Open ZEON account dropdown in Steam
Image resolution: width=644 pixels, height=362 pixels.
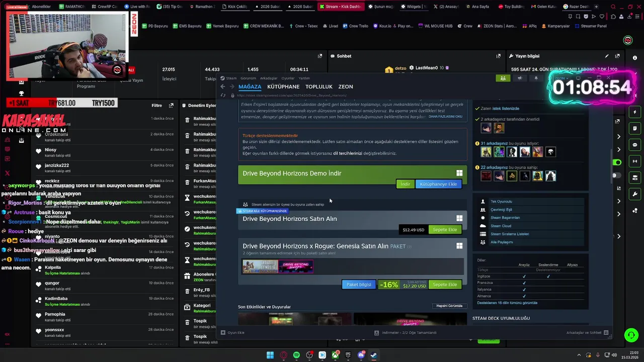pyautogui.click(x=561, y=78)
